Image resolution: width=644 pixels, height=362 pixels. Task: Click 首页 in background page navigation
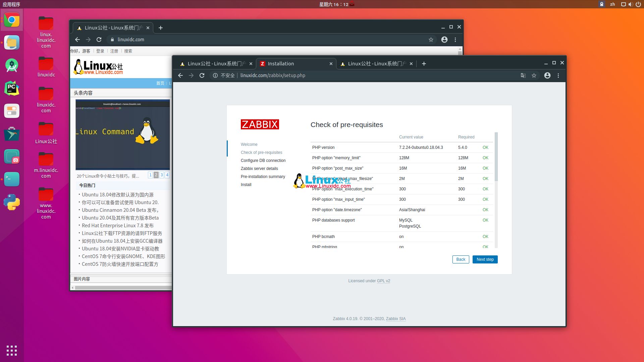click(x=160, y=83)
